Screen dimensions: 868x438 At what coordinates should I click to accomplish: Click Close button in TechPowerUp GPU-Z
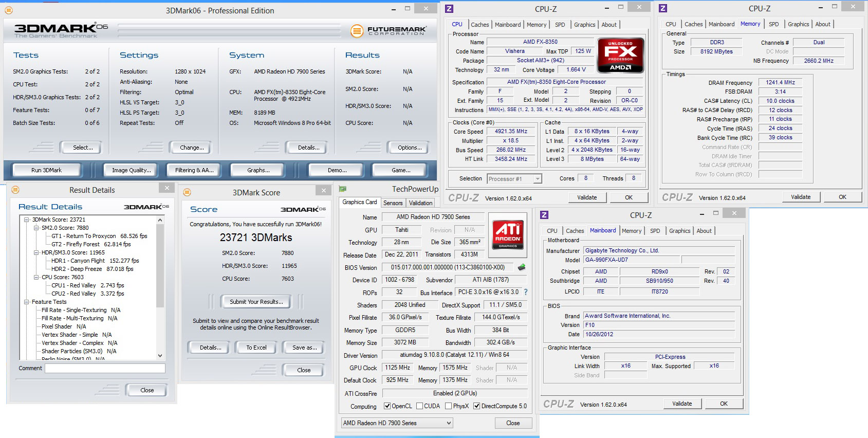[513, 423]
